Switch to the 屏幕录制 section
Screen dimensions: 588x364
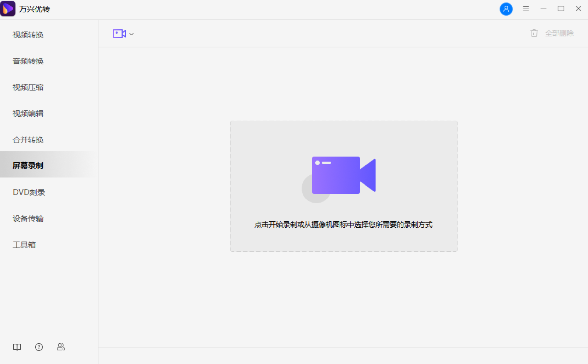tap(28, 165)
